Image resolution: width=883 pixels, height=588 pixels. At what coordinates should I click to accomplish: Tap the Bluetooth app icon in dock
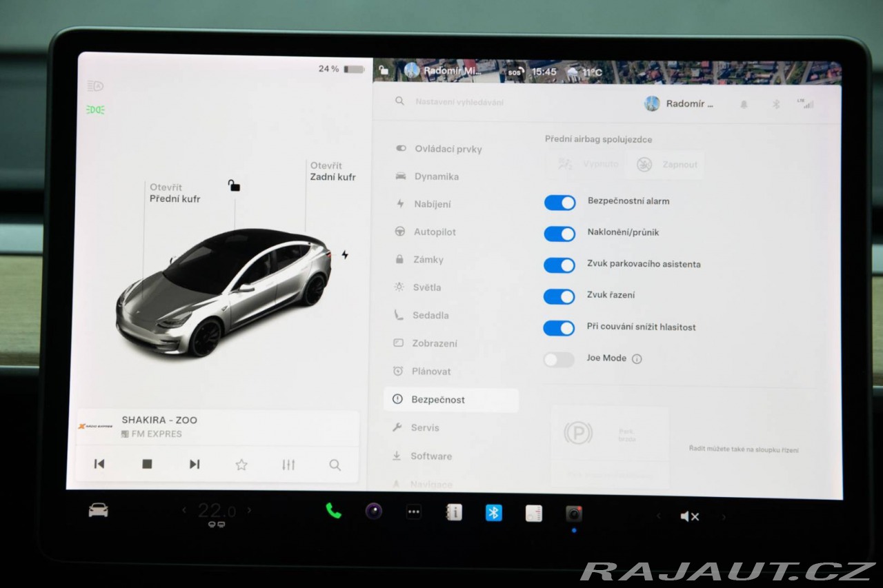point(493,513)
